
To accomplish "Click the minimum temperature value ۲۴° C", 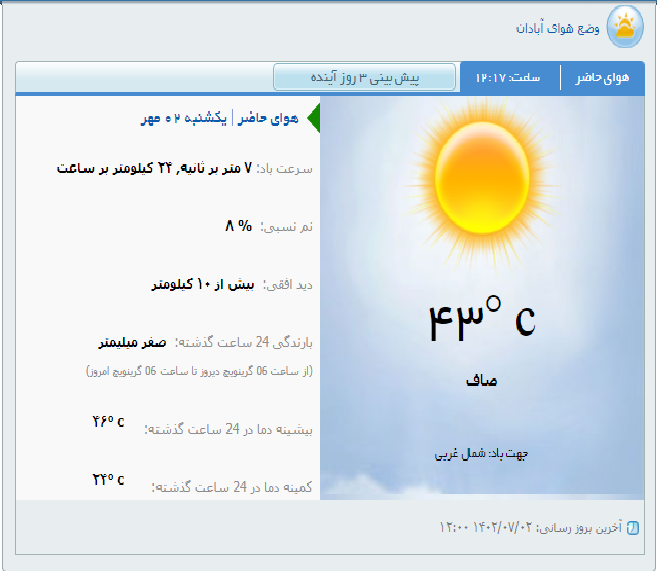I will (x=108, y=479).
